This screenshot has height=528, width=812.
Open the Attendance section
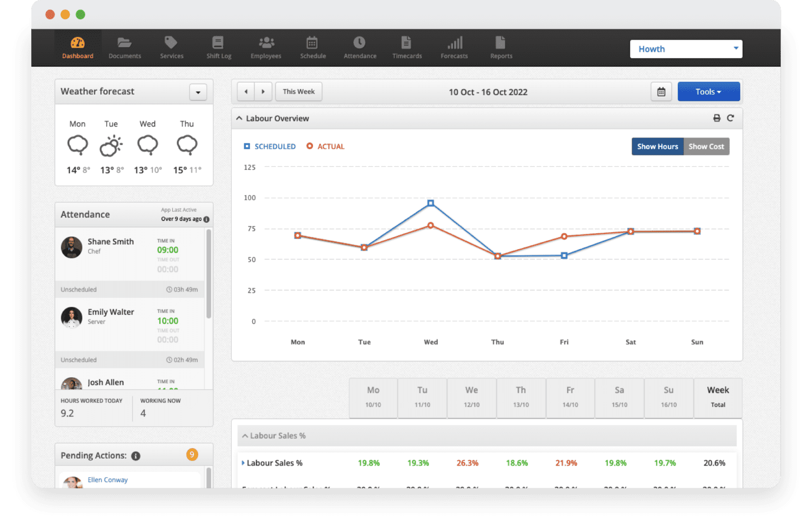pyautogui.click(x=359, y=47)
